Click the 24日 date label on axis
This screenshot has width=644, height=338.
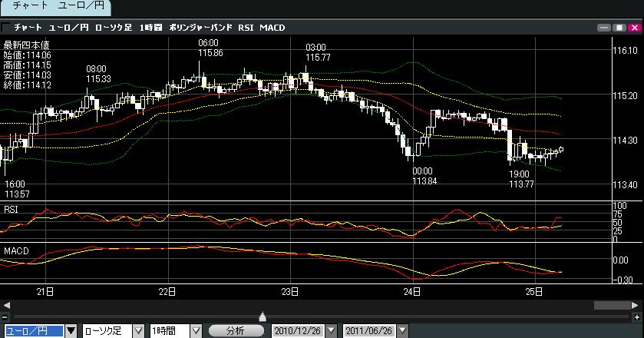coord(412,292)
